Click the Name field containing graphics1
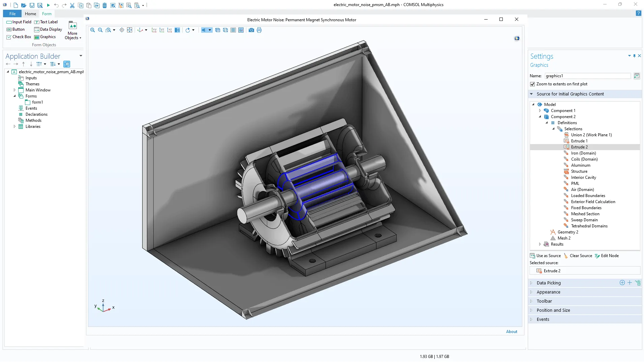 click(587, 76)
